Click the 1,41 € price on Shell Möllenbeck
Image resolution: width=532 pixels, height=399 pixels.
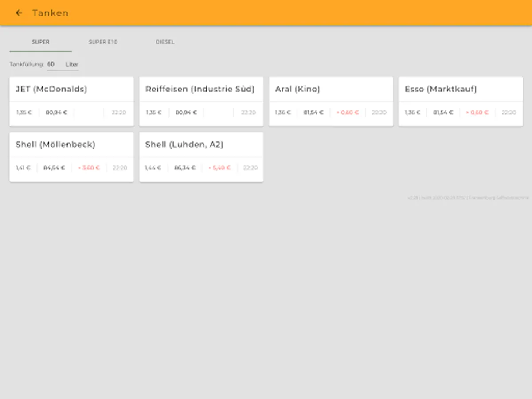click(x=23, y=168)
